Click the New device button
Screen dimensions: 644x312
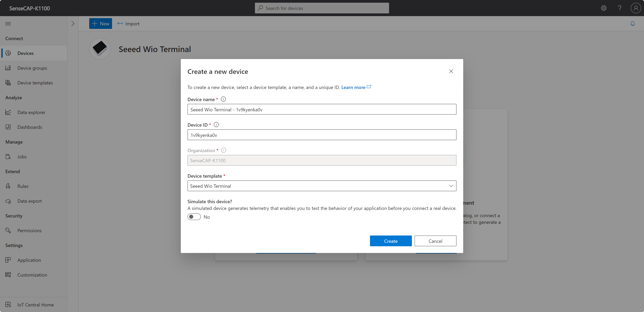tap(100, 24)
